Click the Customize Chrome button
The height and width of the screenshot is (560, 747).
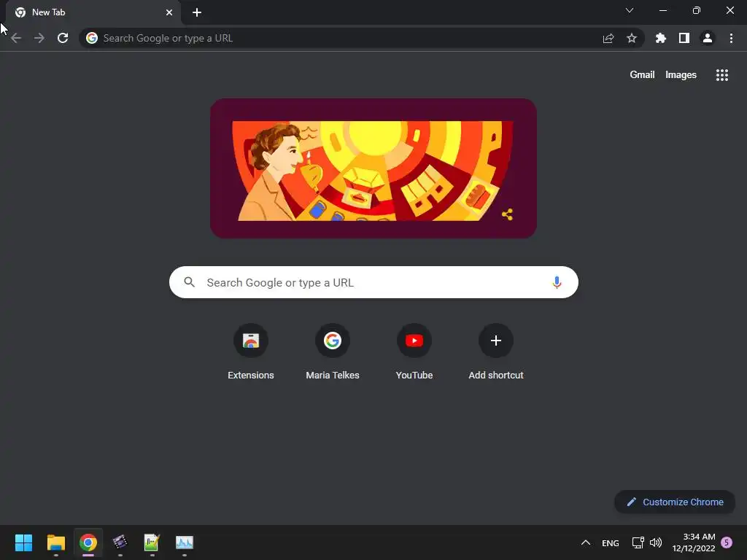coord(675,502)
